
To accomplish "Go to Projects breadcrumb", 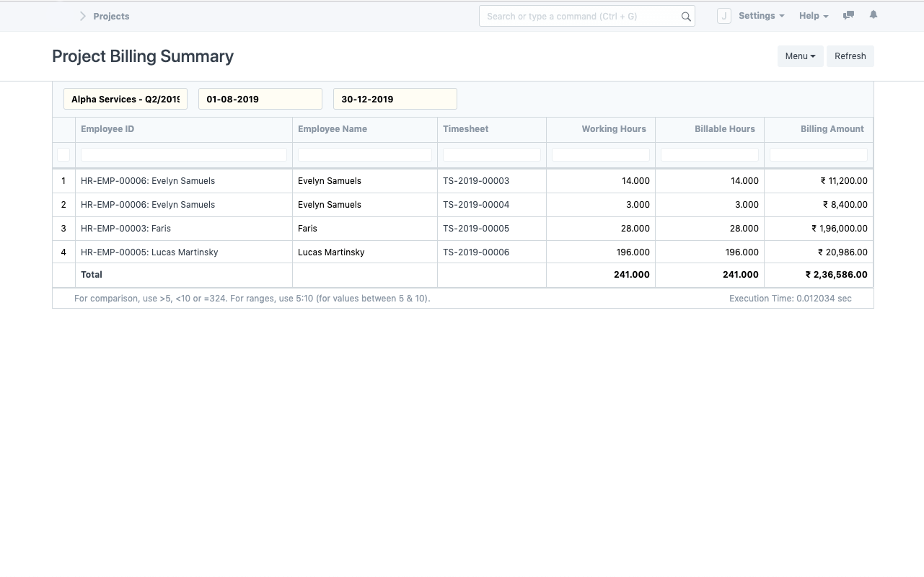I will 111,16.
